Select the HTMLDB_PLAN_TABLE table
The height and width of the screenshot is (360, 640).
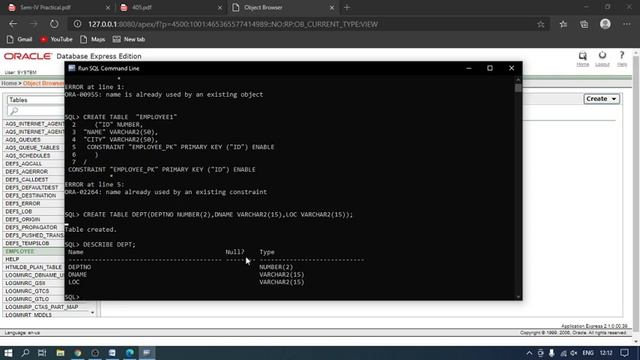(33, 267)
